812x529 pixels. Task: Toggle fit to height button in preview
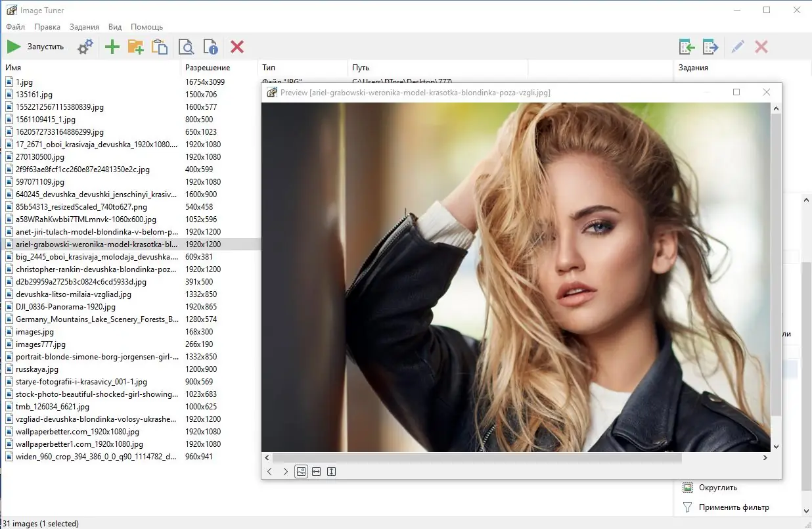331,471
